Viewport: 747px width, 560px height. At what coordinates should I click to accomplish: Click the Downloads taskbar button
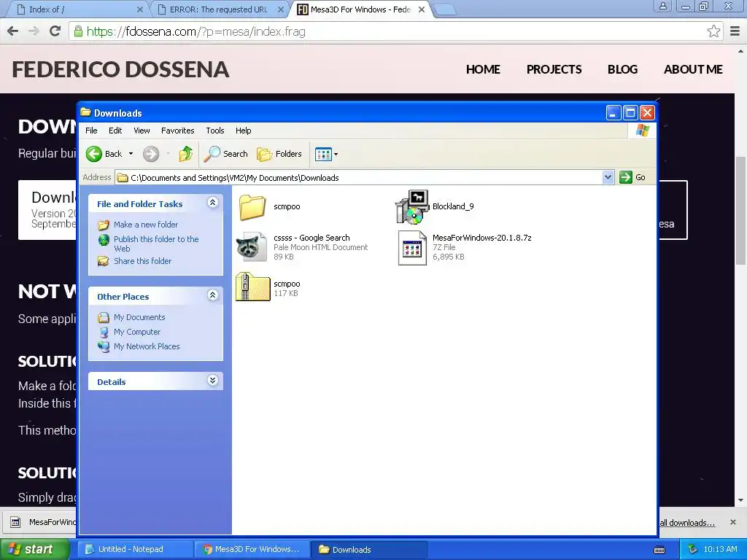pos(369,549)
